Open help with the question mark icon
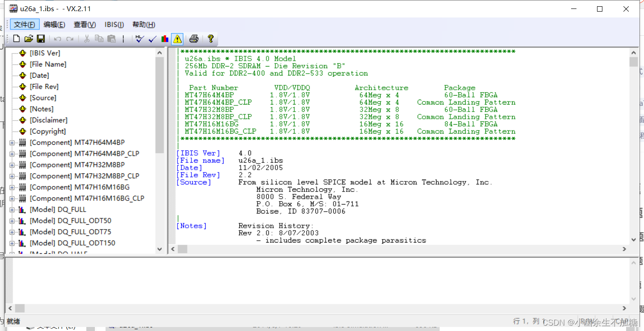Image resolution: width=644 pixels, height=331 pixels. [x=210, y=39]
